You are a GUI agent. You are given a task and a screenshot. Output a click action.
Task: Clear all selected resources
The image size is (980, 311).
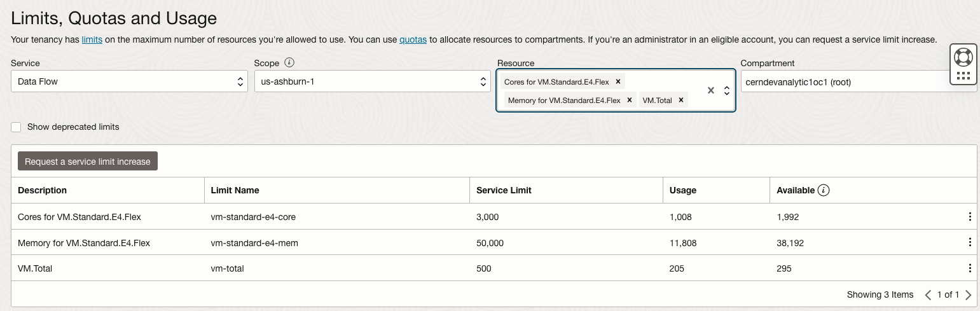[711, 90]
